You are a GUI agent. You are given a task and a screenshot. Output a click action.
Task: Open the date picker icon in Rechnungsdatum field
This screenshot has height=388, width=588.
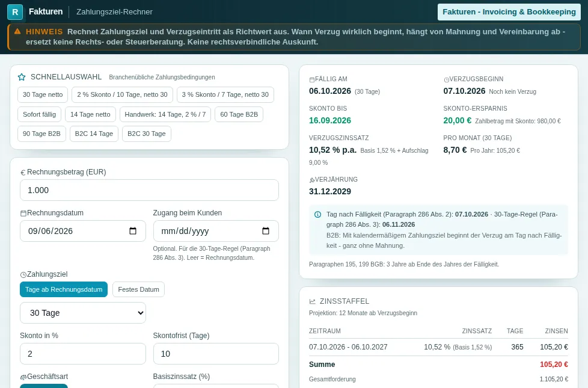[133, 231]
